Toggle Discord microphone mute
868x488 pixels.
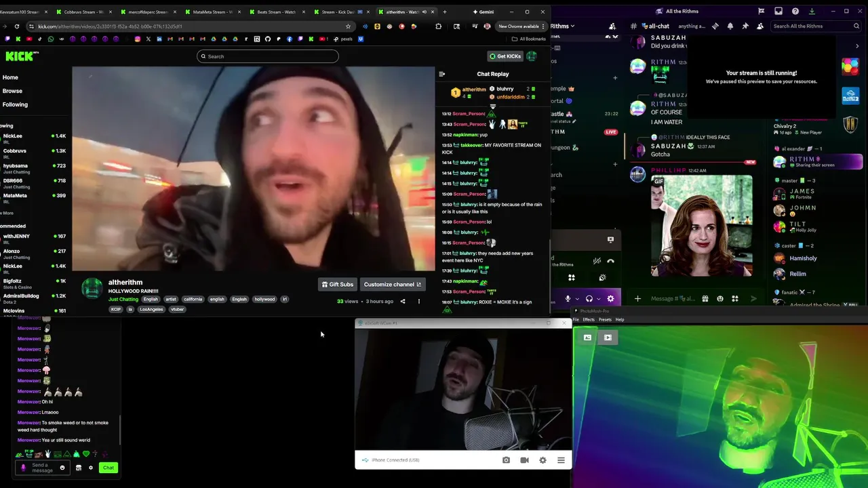click(x=568, y=299)
